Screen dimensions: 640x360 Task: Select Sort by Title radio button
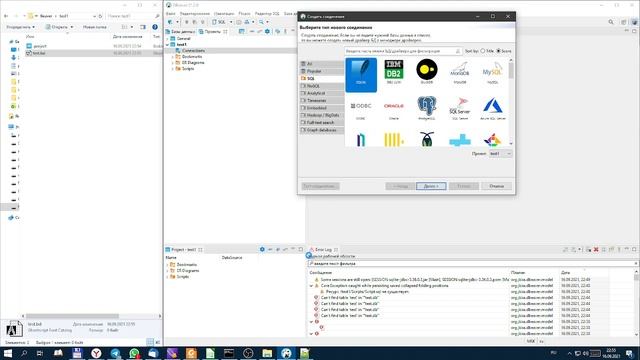[x=482, y=51]
